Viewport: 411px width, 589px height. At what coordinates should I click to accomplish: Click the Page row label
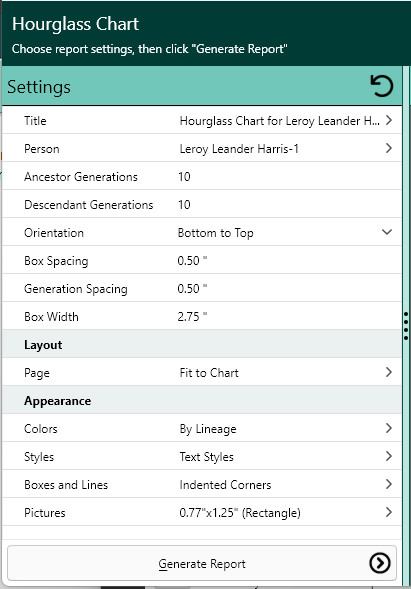coord(37,373)
